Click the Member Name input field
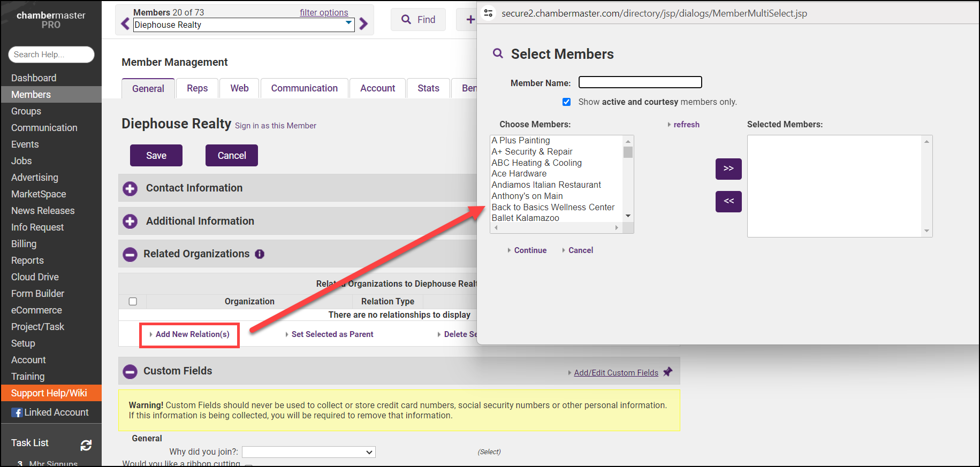Image resolution: width=980 pixels, height=467 pixels. click(640, 82)
